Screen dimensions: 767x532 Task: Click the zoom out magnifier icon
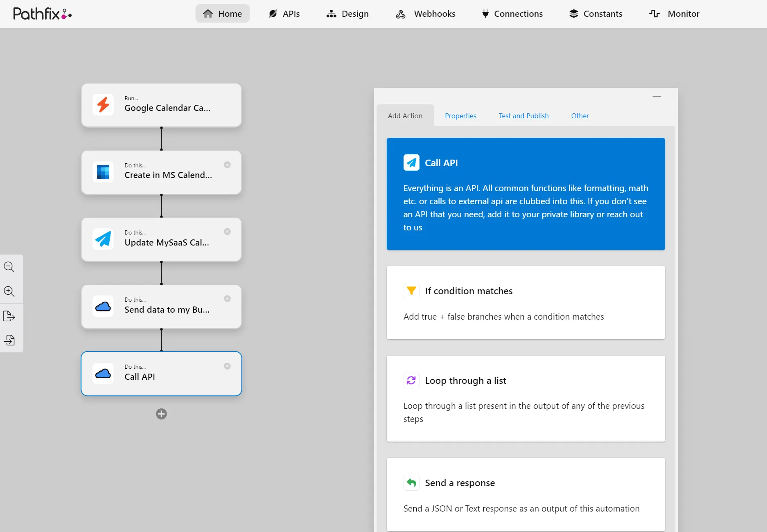[x=9, y=267]
